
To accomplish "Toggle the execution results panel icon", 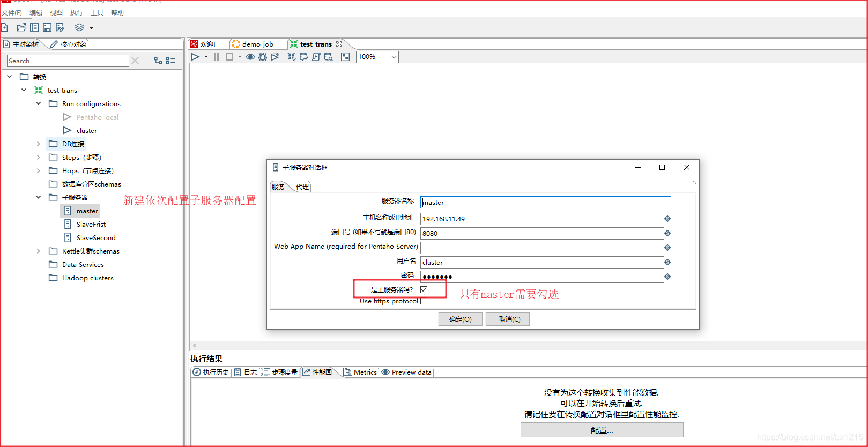I will 345,57.
